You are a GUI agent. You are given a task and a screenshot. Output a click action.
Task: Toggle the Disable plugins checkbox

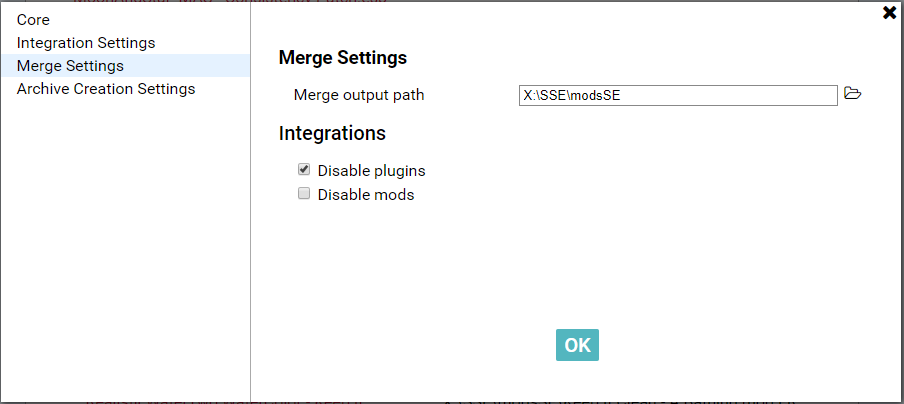(x=304, y=170)
